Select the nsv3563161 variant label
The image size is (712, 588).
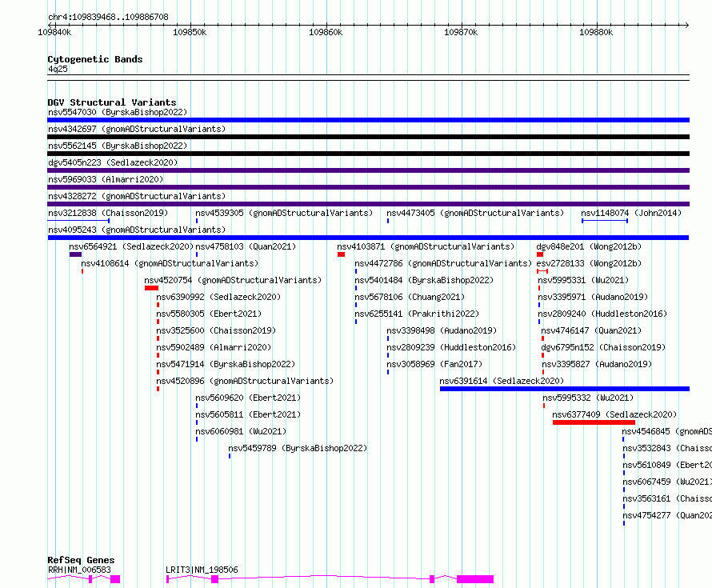point(666,498)
